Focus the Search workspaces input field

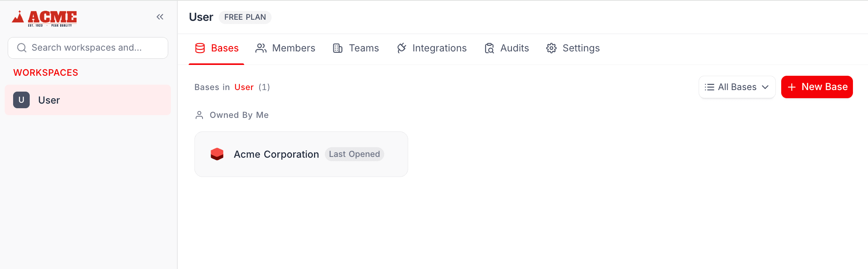pyautogui.click(x=88, y=48)
